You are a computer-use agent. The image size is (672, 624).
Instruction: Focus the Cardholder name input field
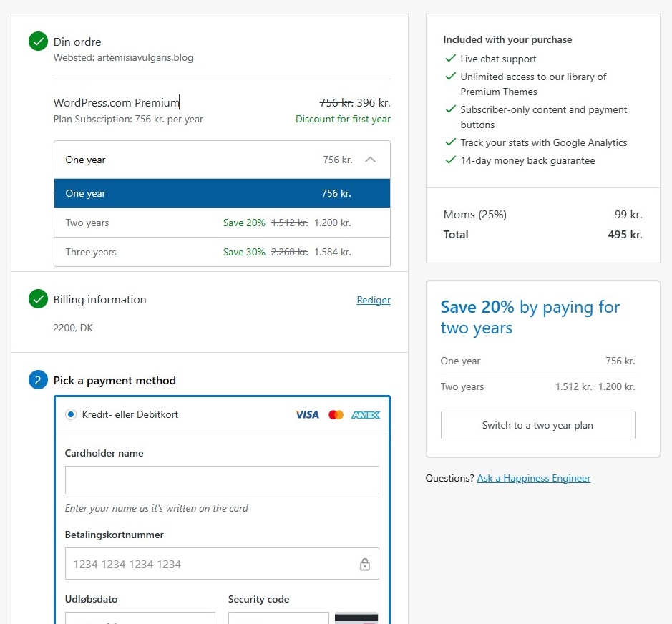tap(222, 480)
